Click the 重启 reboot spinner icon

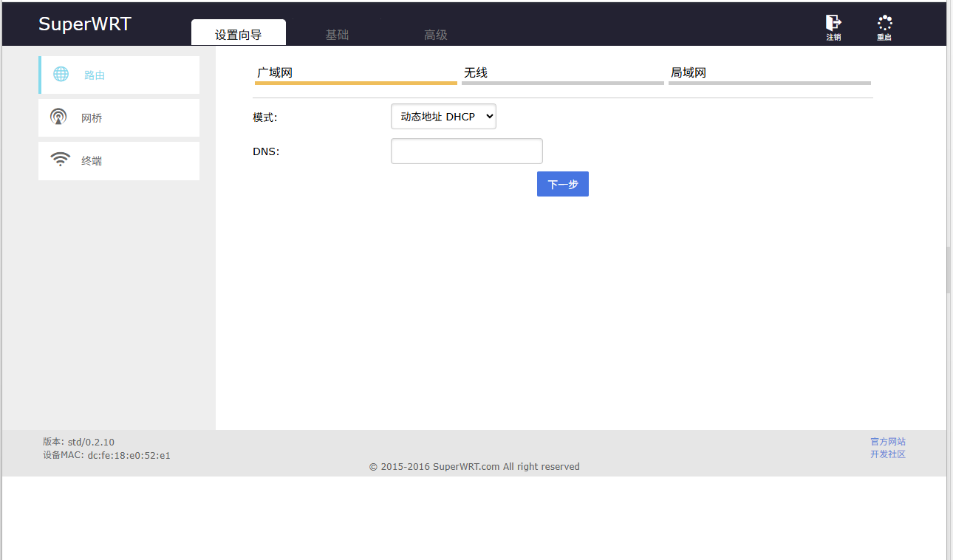coord(884,23)
